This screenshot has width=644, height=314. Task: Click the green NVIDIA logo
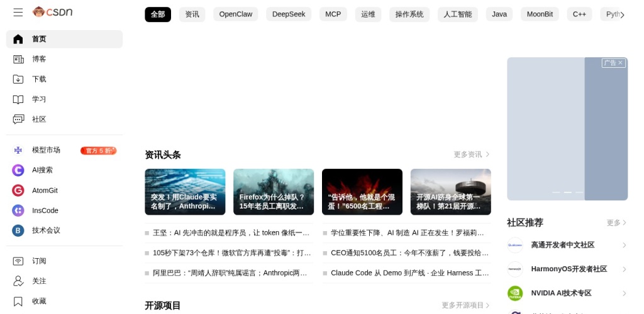pyautogui.click(x=515, y=293)
